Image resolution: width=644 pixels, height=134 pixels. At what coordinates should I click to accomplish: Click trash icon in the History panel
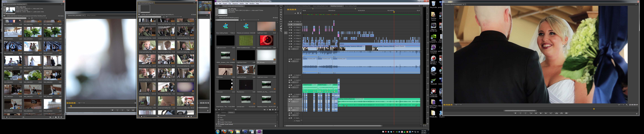coord(275,126)
